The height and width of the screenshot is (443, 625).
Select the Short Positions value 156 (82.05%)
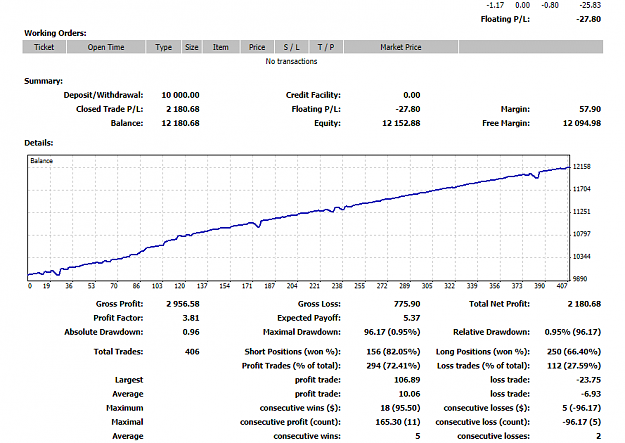[x=393, y=352]
